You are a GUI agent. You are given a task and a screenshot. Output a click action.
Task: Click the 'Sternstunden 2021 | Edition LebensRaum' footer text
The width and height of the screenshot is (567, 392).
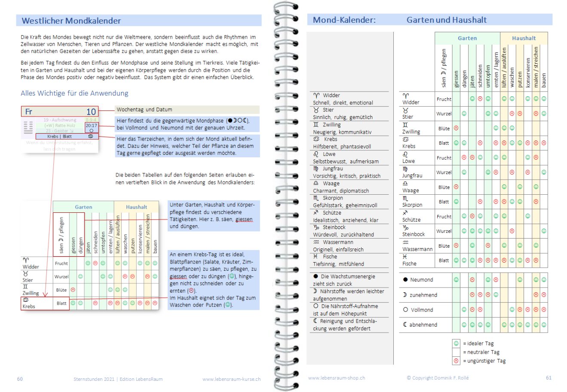click(118, 379)
